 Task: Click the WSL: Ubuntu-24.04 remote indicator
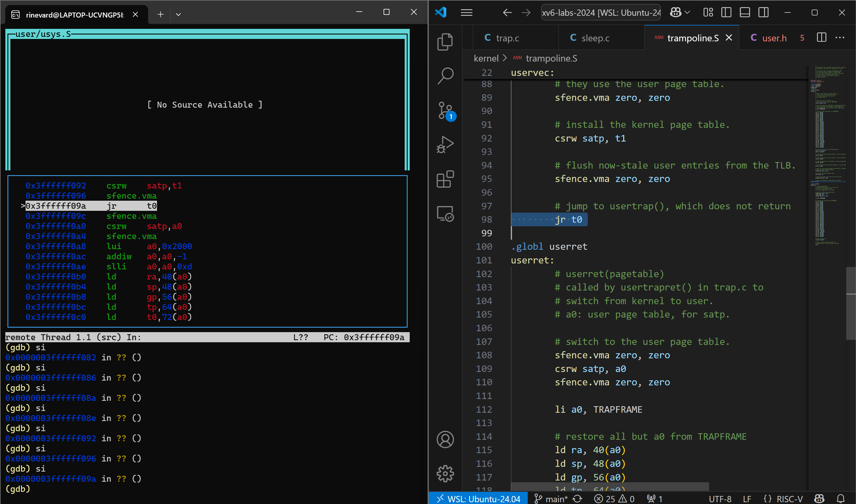pyautogui.click(x=478, y=499)
